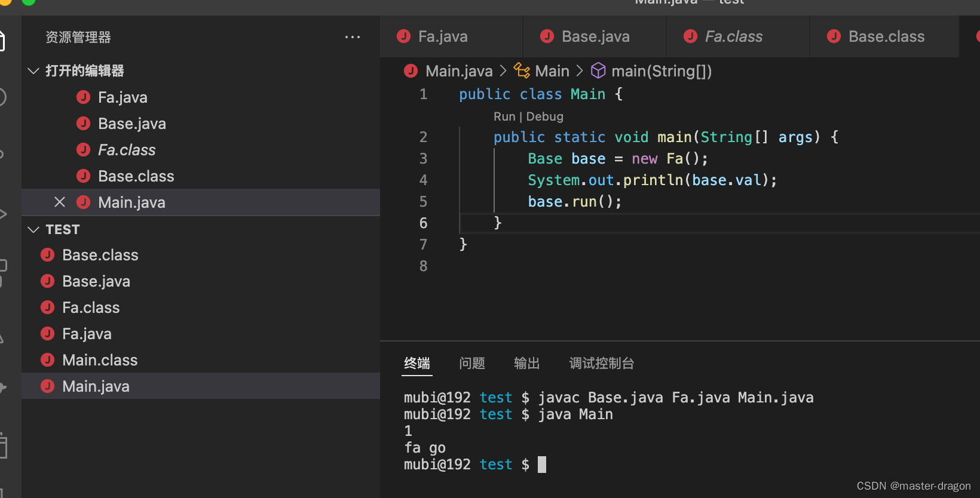
Task: Switch to the Base.class editor tab
Action: tap(884, 36)
